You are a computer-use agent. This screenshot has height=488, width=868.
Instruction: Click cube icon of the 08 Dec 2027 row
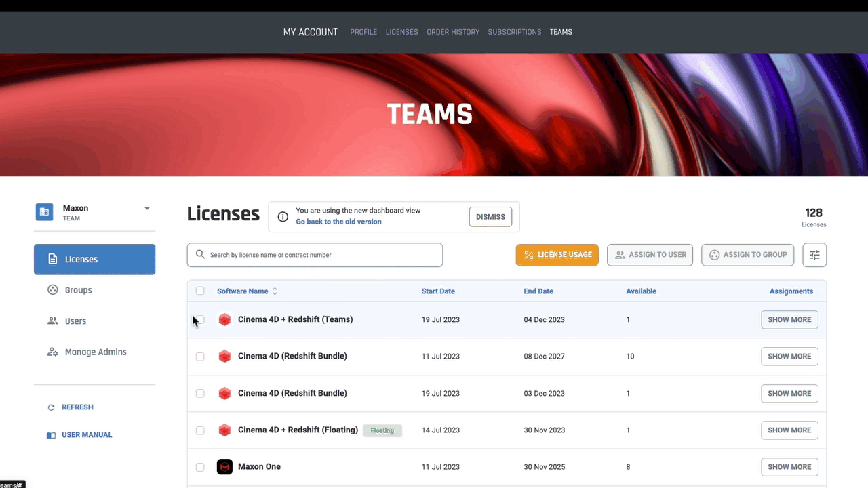coord(224,357)
